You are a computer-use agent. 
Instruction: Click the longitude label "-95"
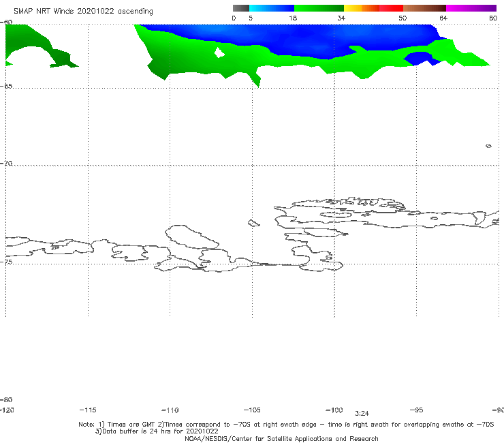[417, 410]
